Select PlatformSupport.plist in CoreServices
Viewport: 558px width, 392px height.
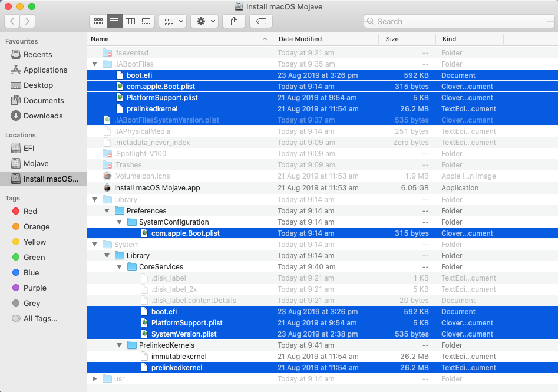[322, 322]
